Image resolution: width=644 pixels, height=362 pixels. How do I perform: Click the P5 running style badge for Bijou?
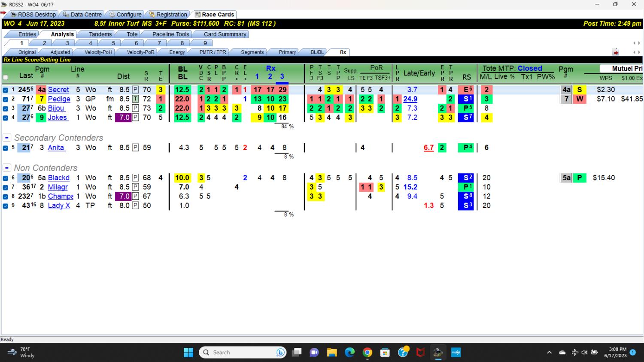pos(465,108)
